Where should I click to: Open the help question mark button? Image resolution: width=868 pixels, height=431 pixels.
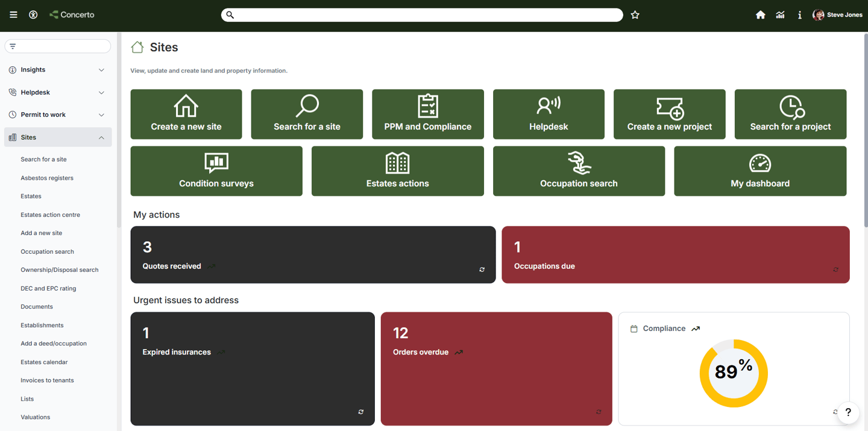(848, 412)
